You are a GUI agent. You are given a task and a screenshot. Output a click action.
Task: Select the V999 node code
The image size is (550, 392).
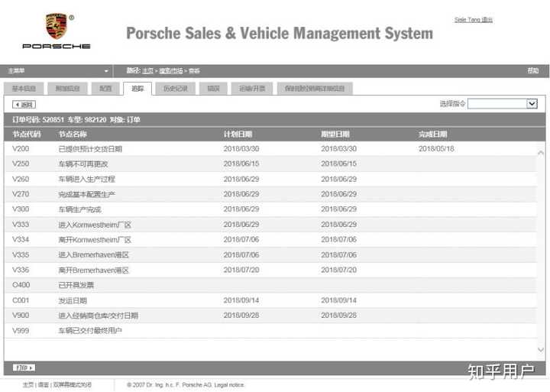21,331
